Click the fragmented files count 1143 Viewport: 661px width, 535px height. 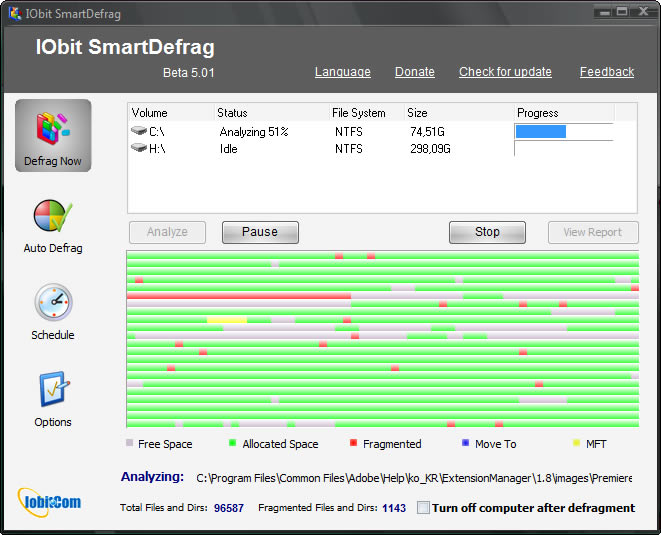pos(394,508)
